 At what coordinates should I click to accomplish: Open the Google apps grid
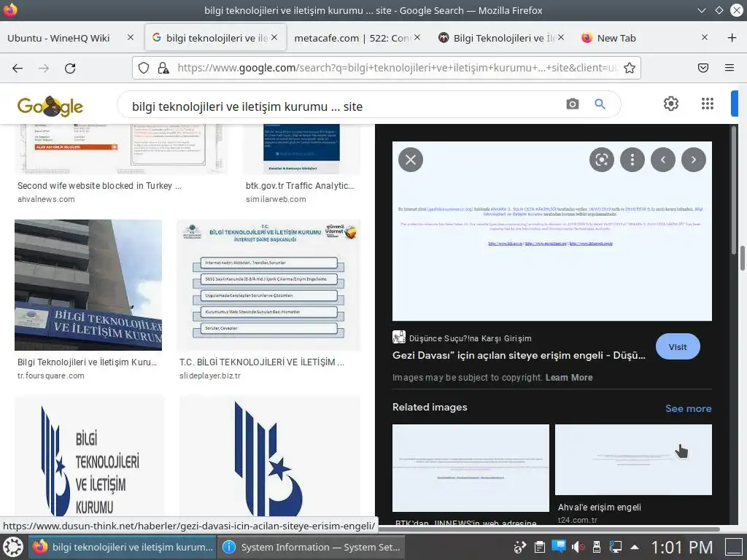click(708, 104)
